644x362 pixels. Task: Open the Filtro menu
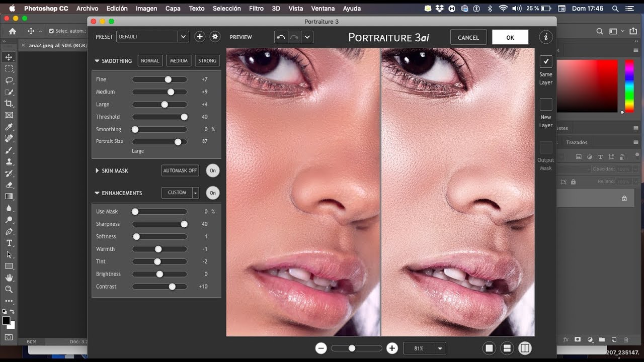256,9
